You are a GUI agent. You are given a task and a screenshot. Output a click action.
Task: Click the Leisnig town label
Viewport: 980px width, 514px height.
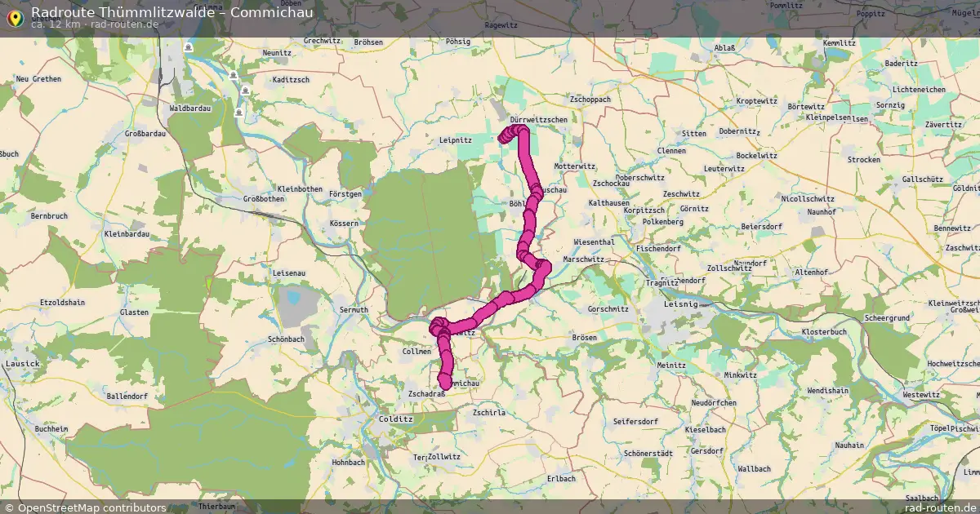click(683, 304)
